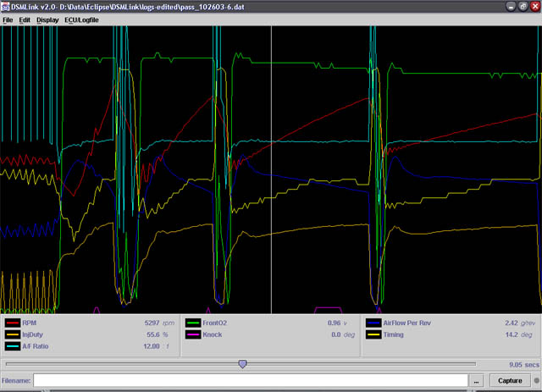Image resolution: width=542 pixels, height=392 pixels.
Task: Click the magenta Knock legend swatch
Action: pos(191,334)
